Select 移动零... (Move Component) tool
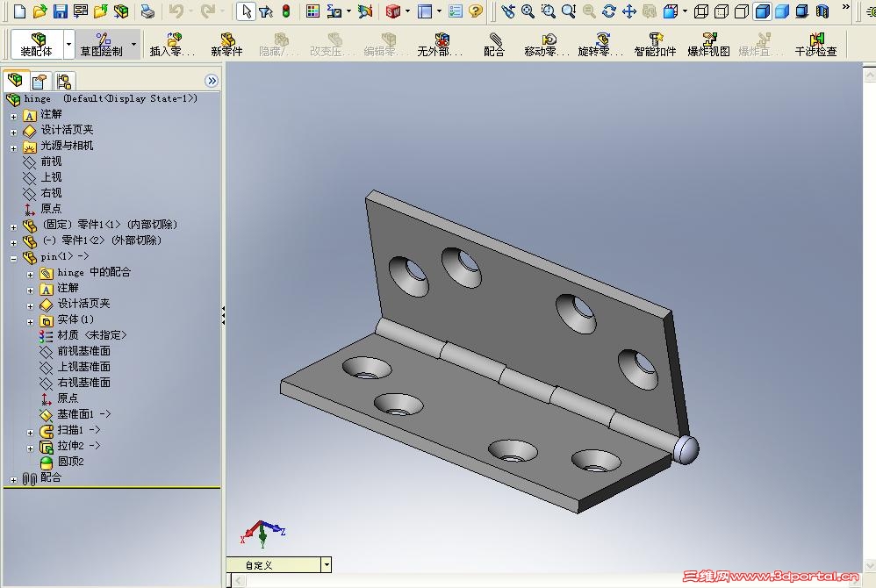This screenshot has height=588, width=876. (x=547, y=44)
